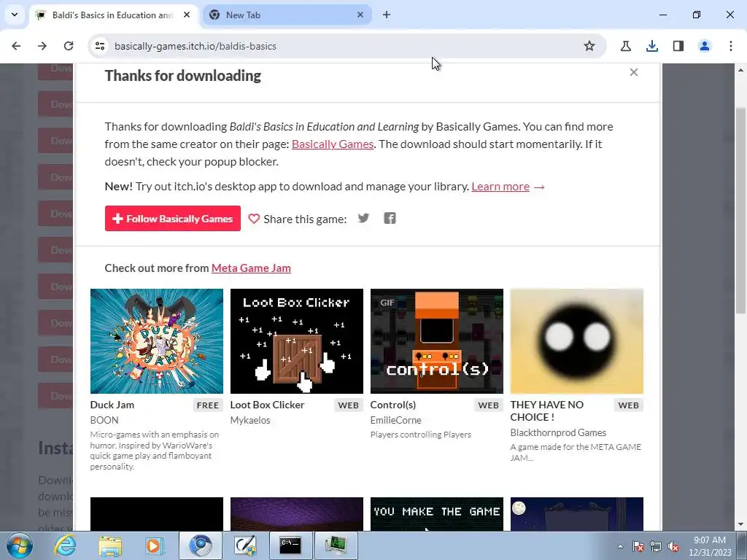The image size is (747, 560).
Task: Click Follow Basically Games button
Action: (172, 219)
